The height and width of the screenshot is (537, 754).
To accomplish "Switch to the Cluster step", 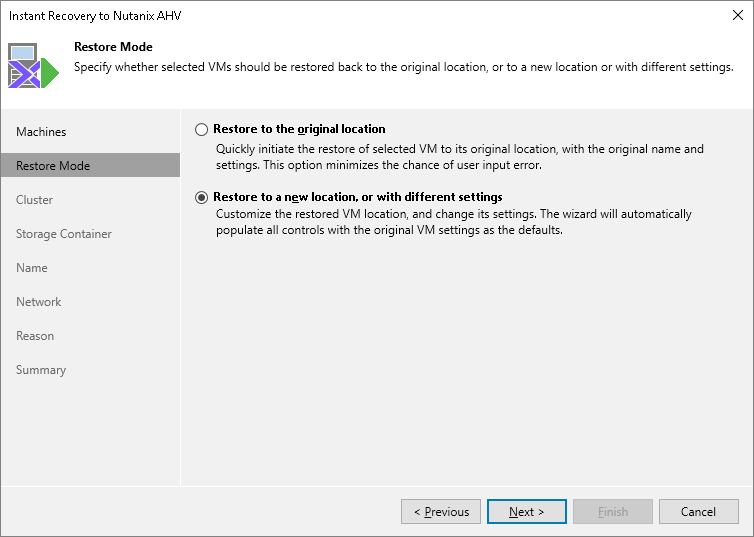I will tap(35, 200).
